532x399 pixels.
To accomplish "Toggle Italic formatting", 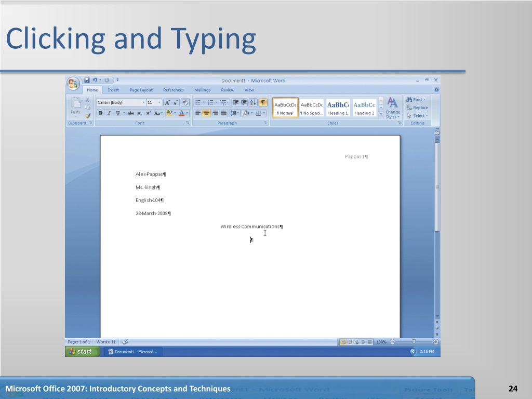I will [109, 113].
